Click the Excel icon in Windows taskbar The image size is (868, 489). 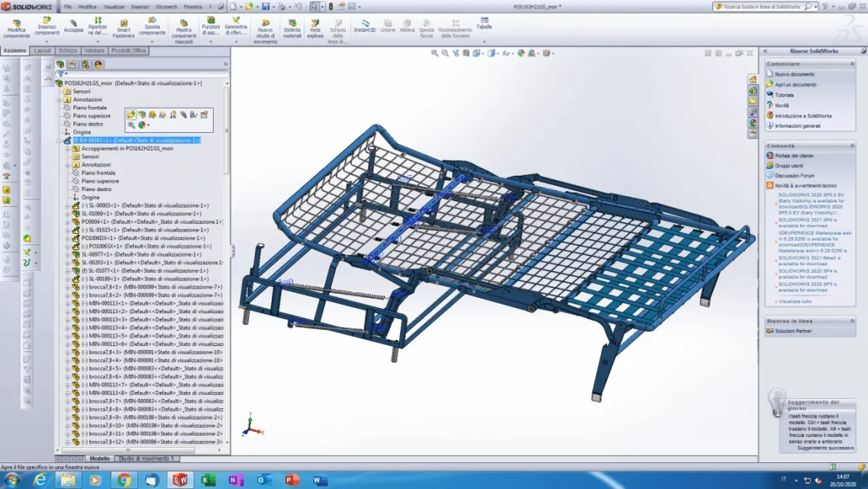pyautogui.click(x=208, y=480)
